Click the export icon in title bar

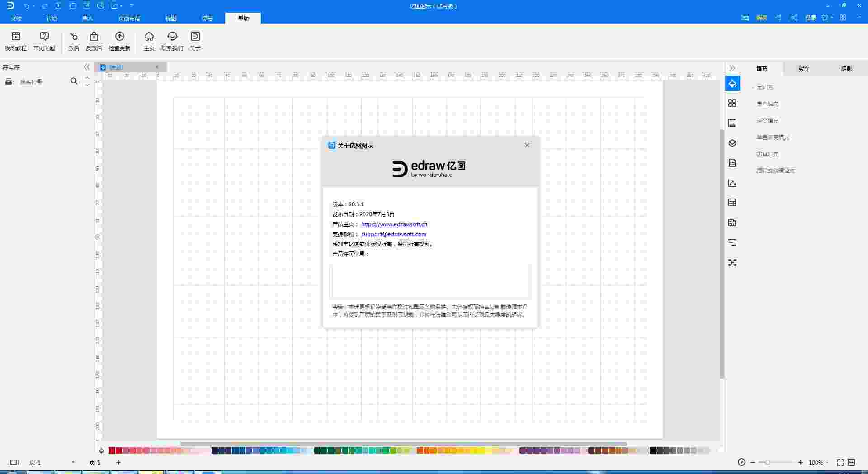coord(115,6)
